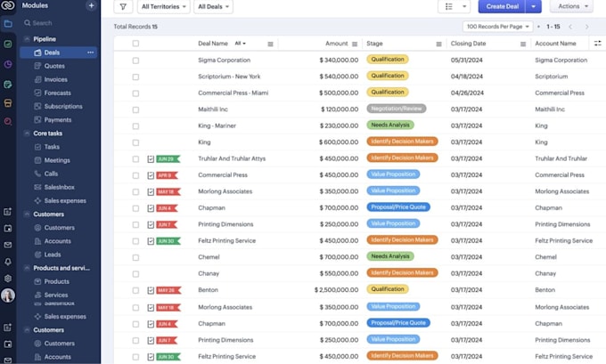This screenshot has width=606, height=364.
Task: Select the King - Mariner row checkbox
Action: coord(135,125)
